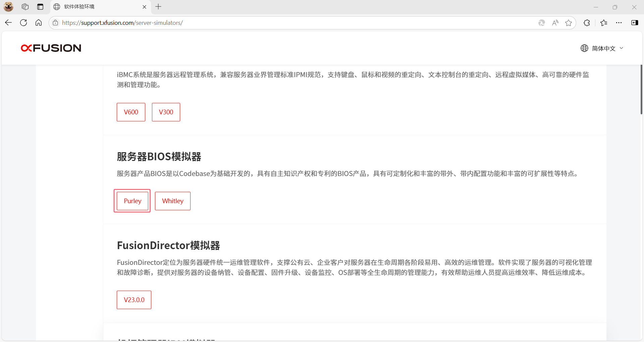Open a new tab with plus button
This screenshot has height=342, width=644.
click(158, 7)
